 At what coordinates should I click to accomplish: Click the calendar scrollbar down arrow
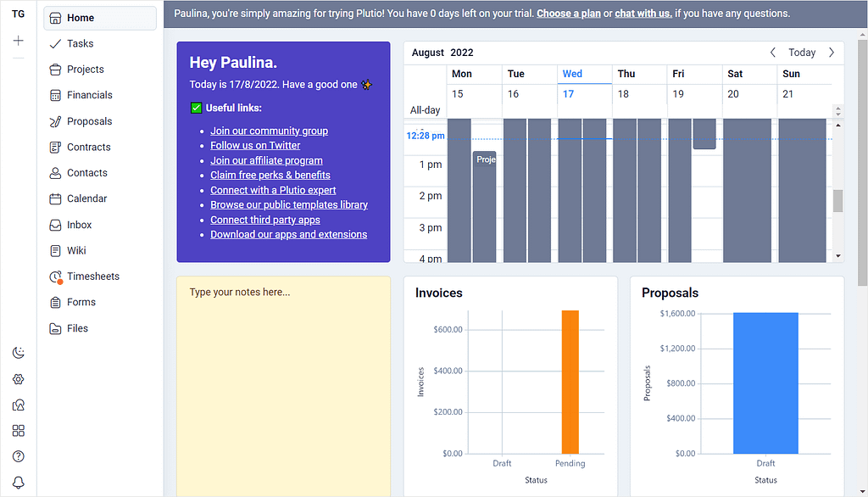[838, 256]
